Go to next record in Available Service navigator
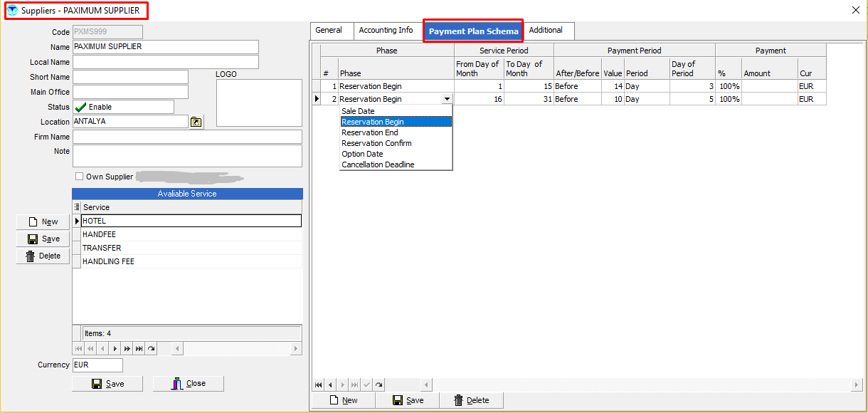This screenshot has width=868, height=413. (x=115, y=349)
